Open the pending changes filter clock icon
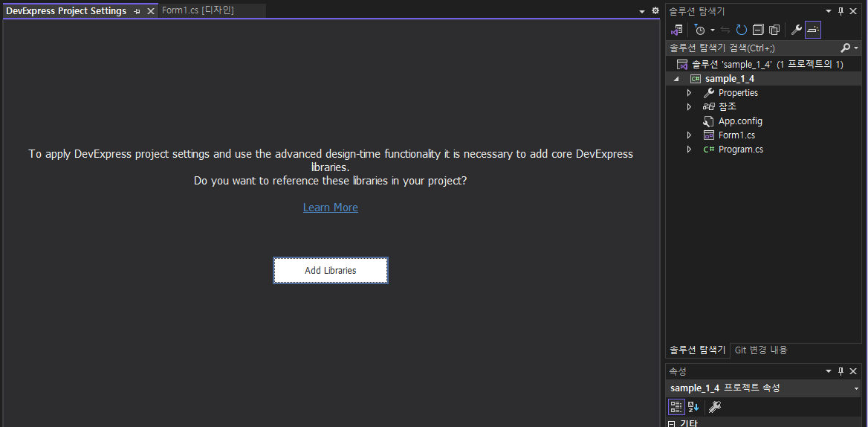This screenshot has height=427, width=868. coord(700,30)
